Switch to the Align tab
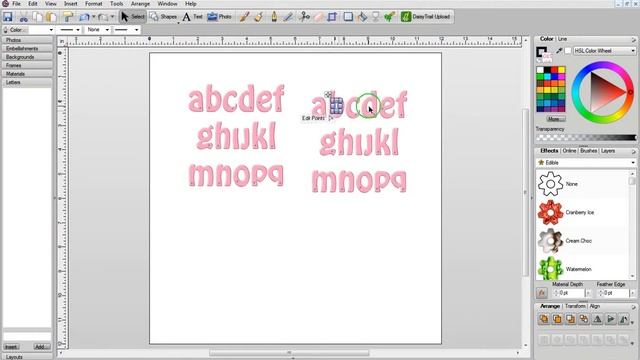 point(595,306)
